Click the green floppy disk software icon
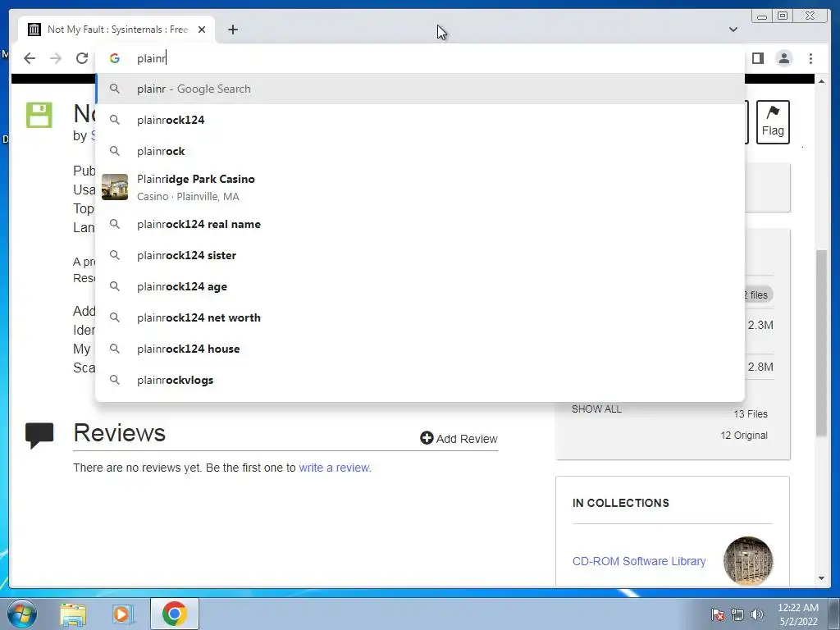This screenshot has width=840, height=630. (x=39, y=115)
